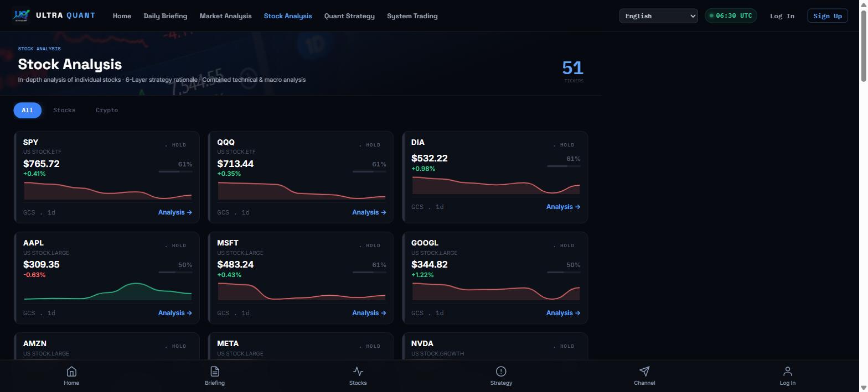Click the AAPL ticker name

[33, 243]
